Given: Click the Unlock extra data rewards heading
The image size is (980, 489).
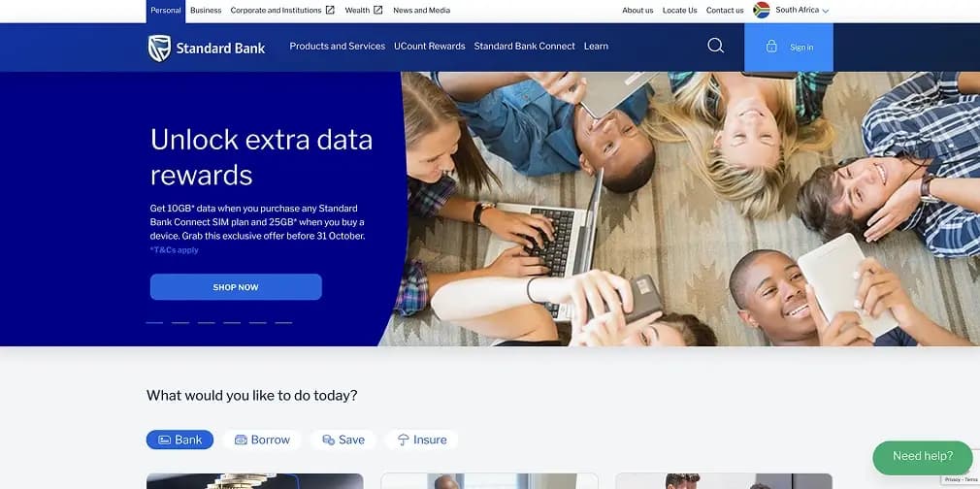Looking at the screenshot, I should (261, 157).
